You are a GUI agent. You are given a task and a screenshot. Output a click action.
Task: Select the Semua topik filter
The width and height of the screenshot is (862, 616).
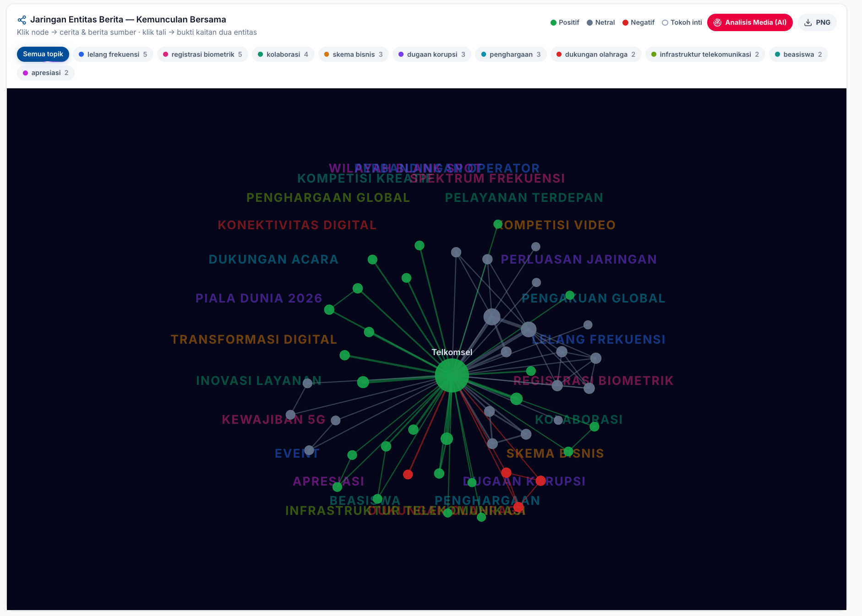pos(43,54)
